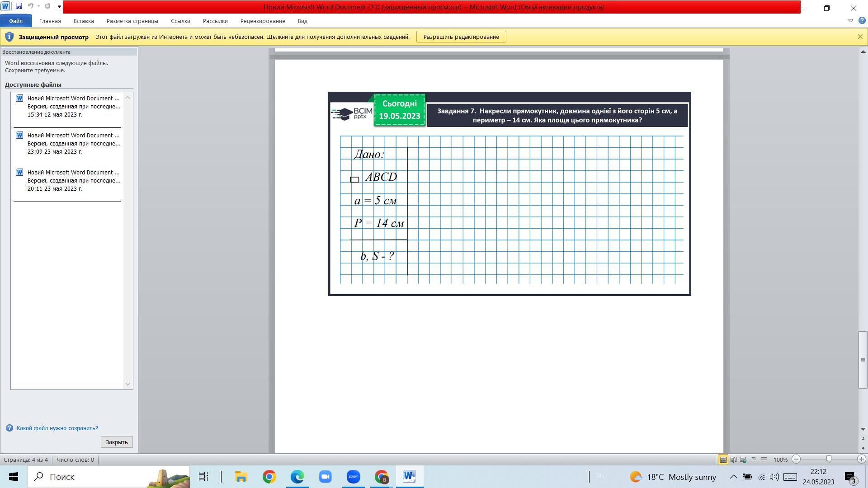This screenshot has width=868, height=488.
Task: Click the zoom in plus button
Action: point(861,459)
